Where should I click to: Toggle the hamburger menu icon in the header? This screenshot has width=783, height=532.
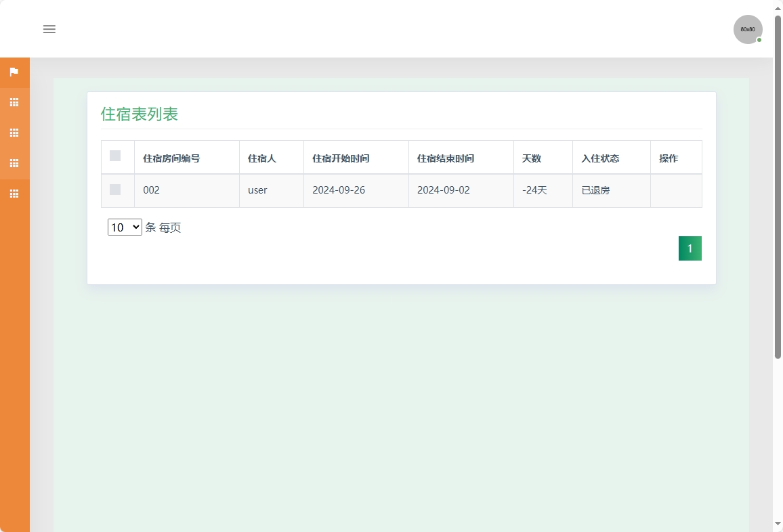pos(49,29)
